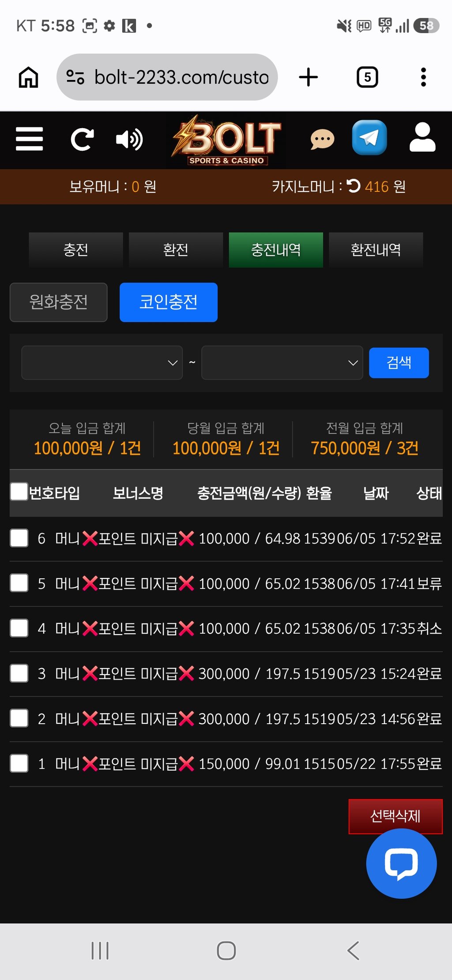Tap last month's total 750,000원 / 3건

[x=365, y=448]
